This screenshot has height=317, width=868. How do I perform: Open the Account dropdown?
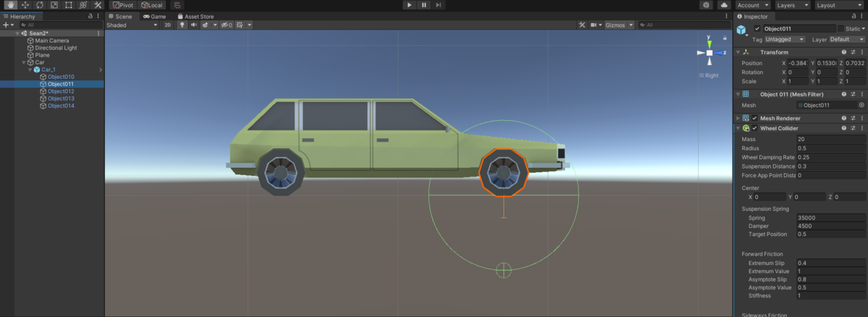coord(753,5)
